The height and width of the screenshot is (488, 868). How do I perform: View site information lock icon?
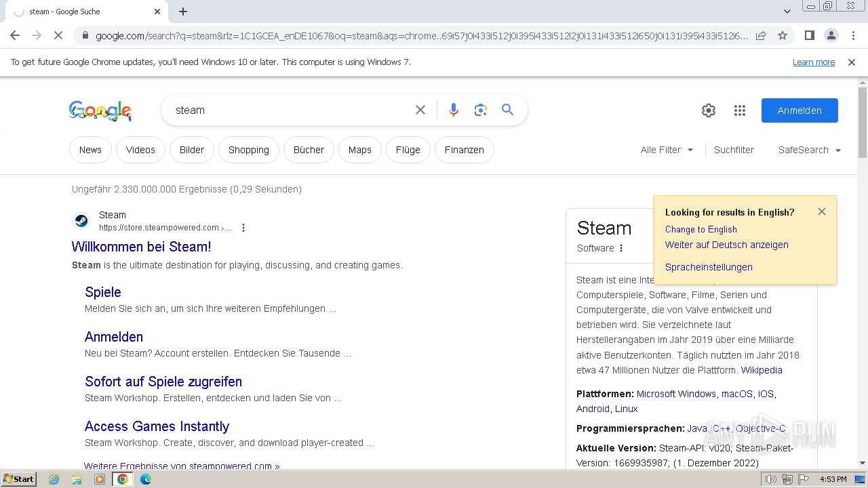tap(85, 36)
